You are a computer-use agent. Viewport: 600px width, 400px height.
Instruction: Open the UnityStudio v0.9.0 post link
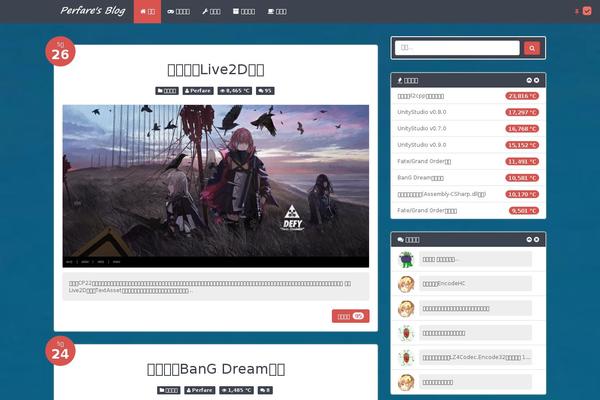click(x=422, y=145)
